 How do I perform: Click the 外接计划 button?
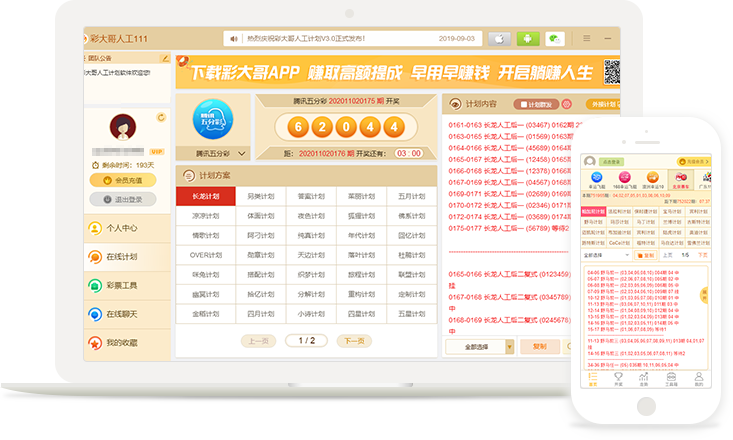point(603,104)
